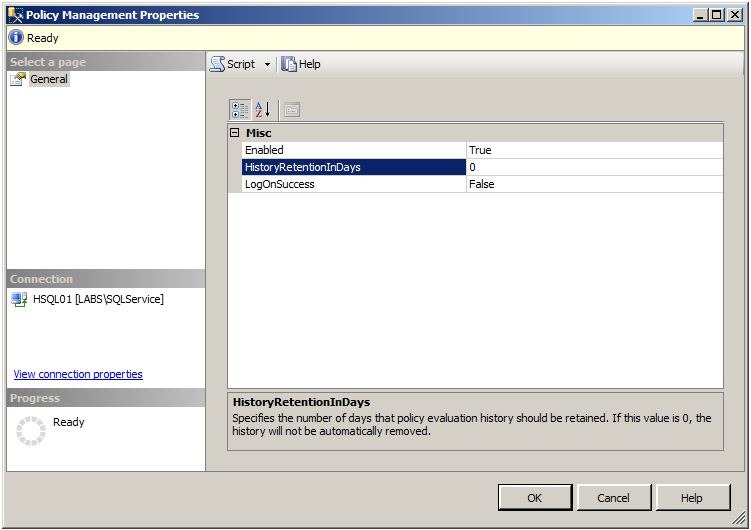Minimize the Policy Management Properties window
The image size is (751, 530).
[700, 15]
